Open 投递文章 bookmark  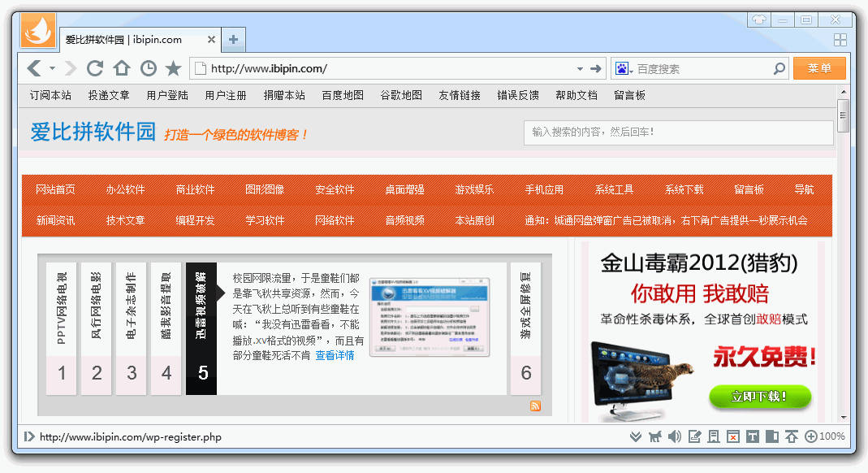click(109, 95)
